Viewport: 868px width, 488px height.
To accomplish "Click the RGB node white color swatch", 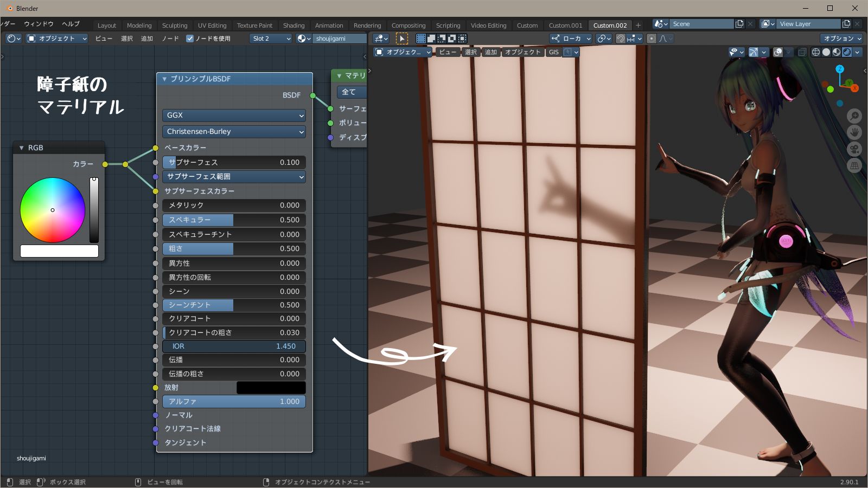I will click(x=59, y=251).
